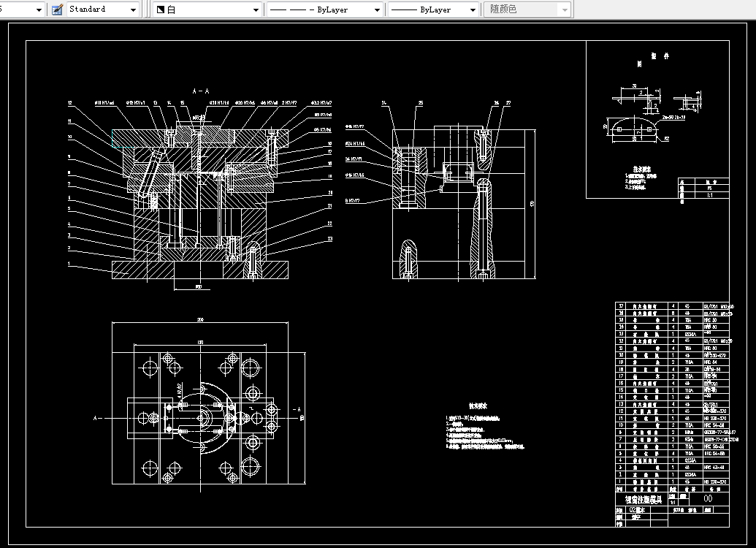Select 技术要求 heading above the six notes
The image size is (756, 548).
[478, 406]
